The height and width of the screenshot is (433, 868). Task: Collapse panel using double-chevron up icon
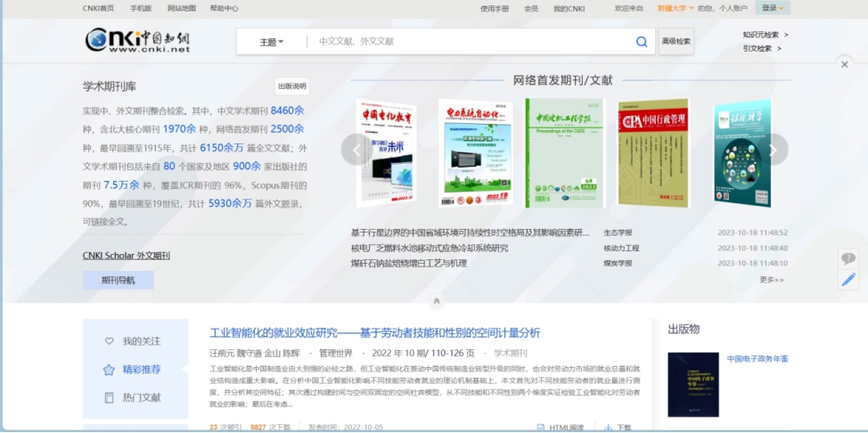[436, 300]
